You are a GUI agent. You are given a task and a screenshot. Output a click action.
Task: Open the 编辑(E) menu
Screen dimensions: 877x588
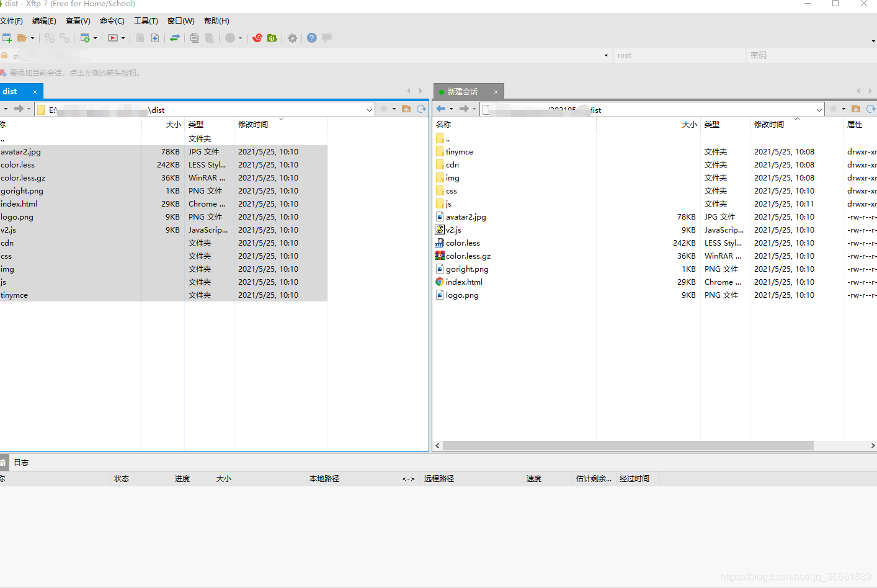[44, 21]
